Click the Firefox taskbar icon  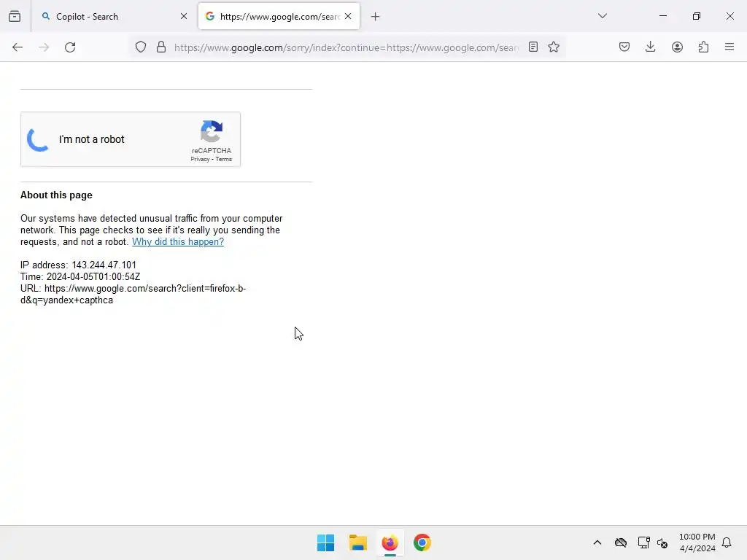pyautogui.click(x=390, y=542)
